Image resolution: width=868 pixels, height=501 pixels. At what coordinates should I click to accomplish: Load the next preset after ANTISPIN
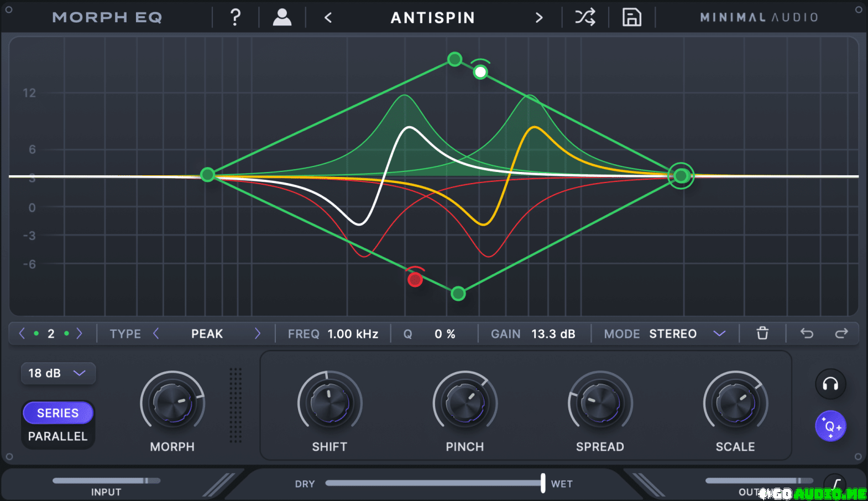pyautogui.click(x=539, y=18)
